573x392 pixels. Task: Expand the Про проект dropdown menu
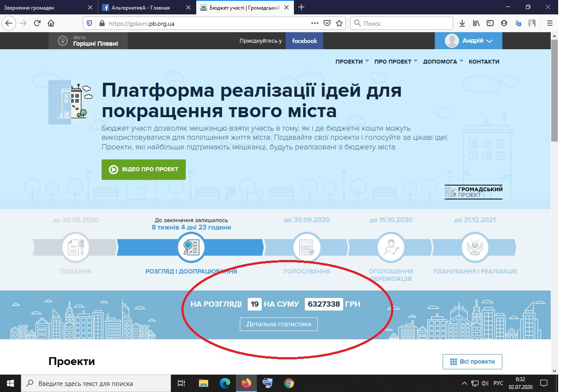click(396, 61)
